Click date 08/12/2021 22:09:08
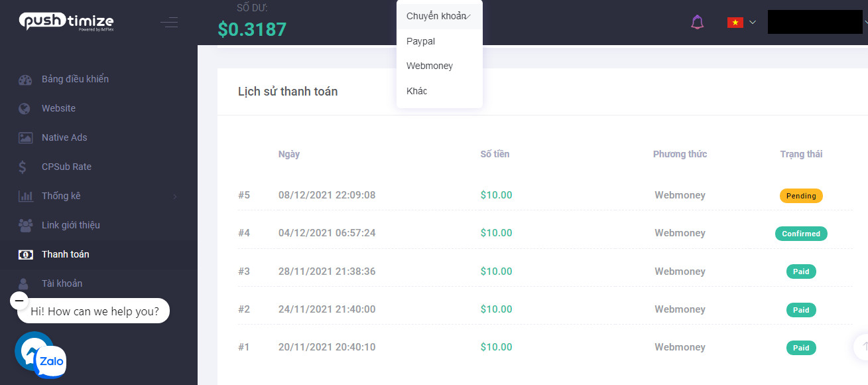 click(327, 195)
